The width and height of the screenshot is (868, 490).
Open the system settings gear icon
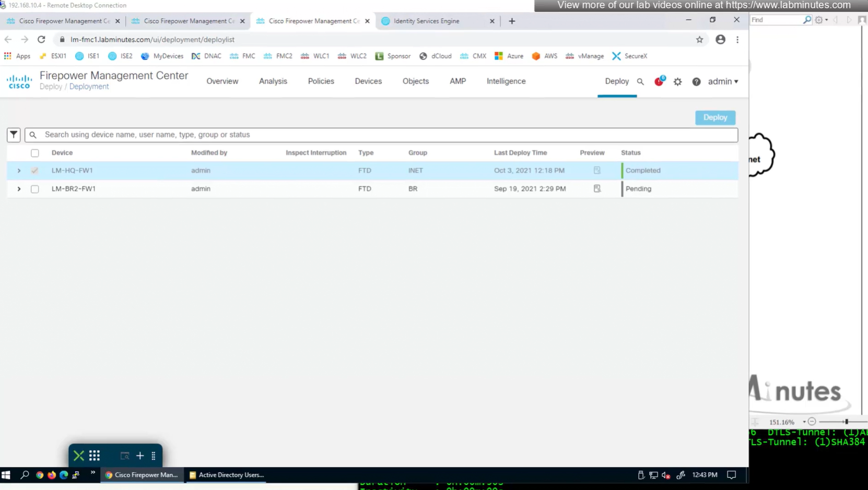[x=677, y=82]
